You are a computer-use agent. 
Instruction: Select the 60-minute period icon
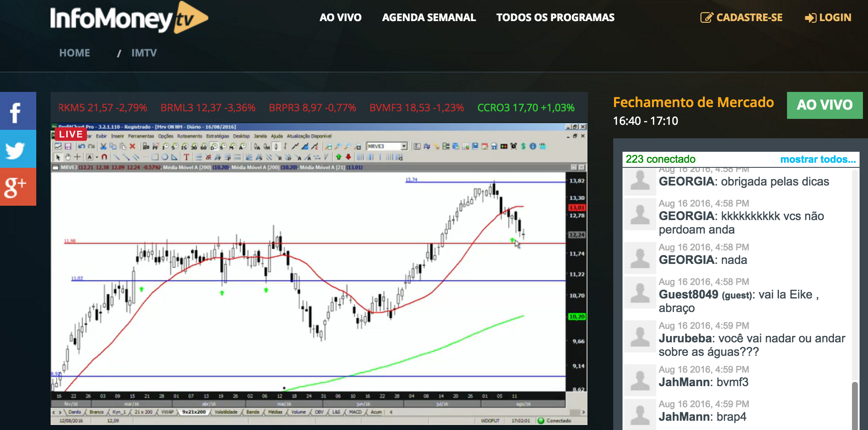[x=203, y=146]
